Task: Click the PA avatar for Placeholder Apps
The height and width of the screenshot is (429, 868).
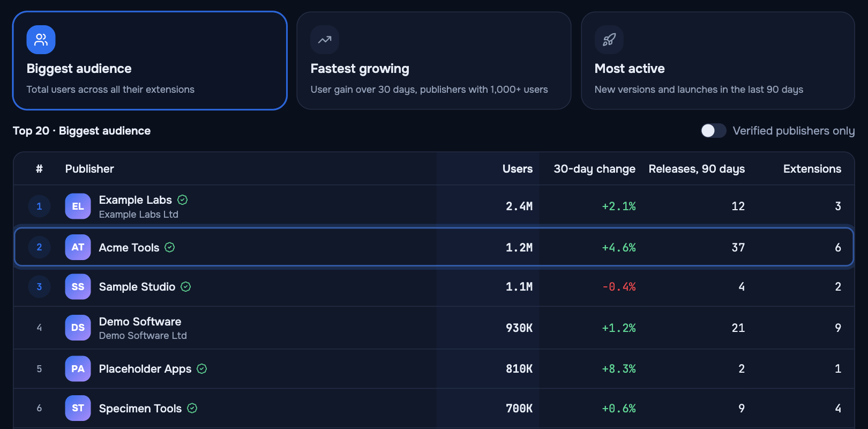Action: [78, 369]
